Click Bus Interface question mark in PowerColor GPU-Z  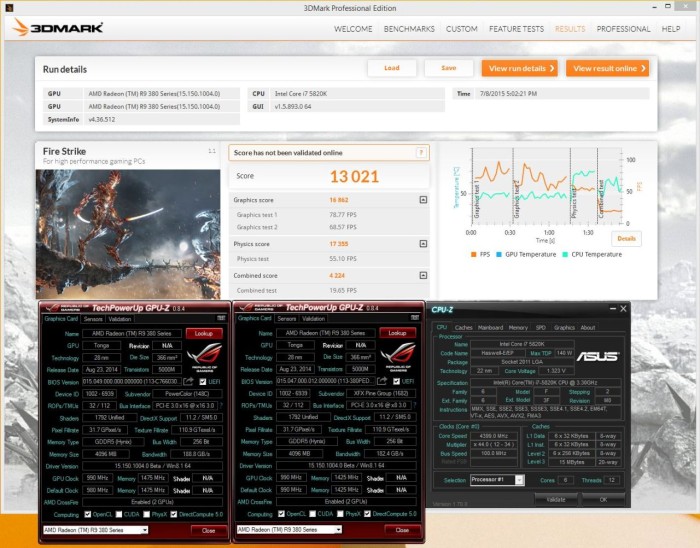click(221, 406)
